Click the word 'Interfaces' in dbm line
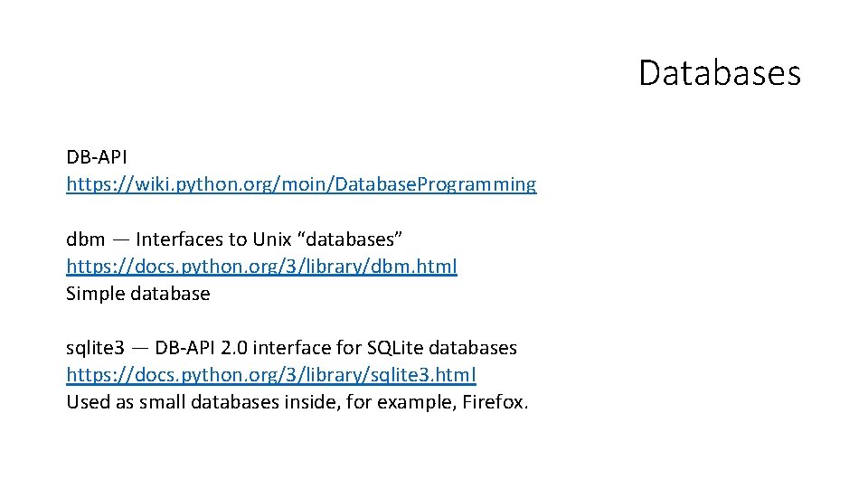 point(179,239)
